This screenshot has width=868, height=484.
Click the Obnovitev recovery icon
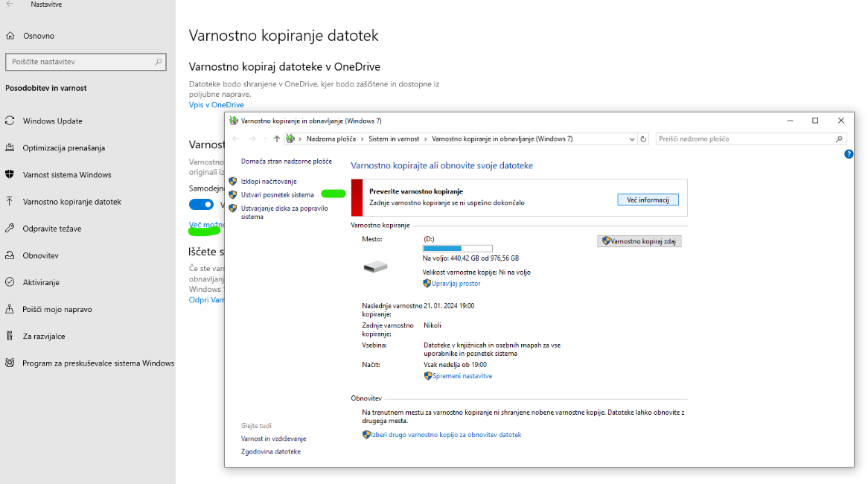pos(10,255)
